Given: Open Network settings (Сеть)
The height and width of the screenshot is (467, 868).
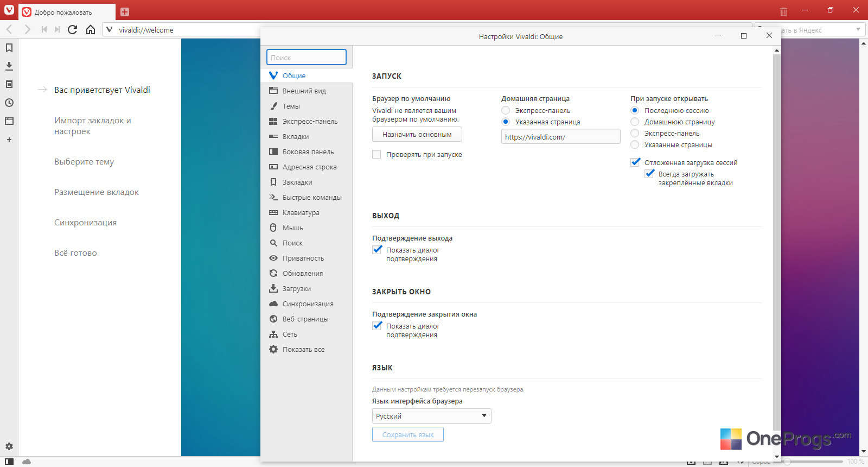Looking at the screenshot, I should coord(307,334).
